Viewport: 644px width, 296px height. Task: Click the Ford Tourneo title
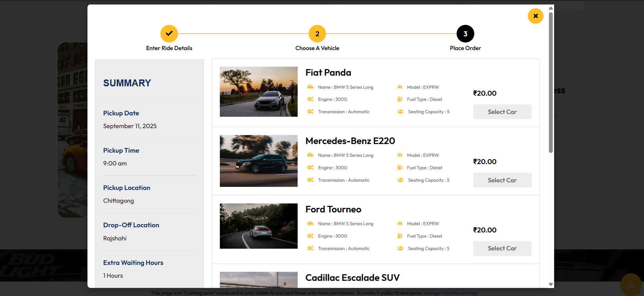point(333,209)
